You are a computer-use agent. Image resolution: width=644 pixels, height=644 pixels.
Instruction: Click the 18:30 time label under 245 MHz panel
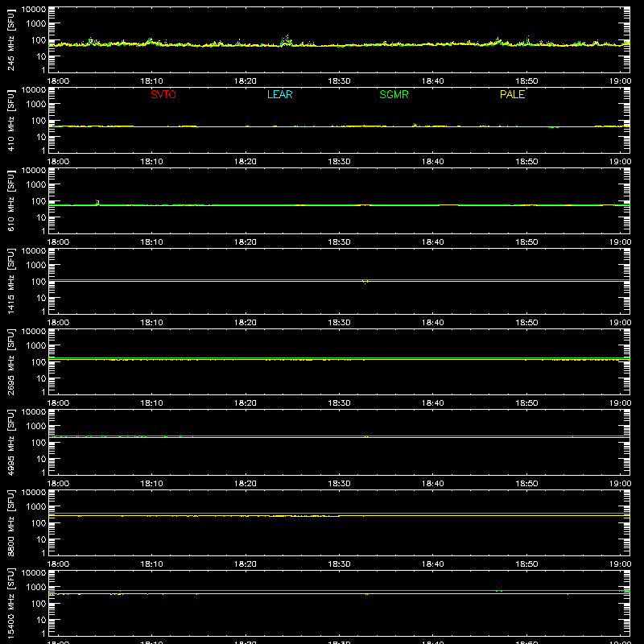coord(339,81)
